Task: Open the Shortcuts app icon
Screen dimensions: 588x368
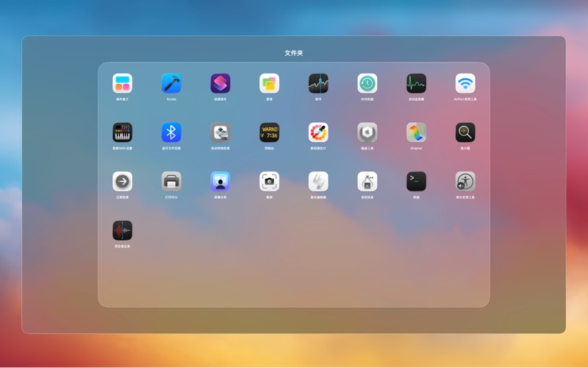Action: click(x=220, y=83)
